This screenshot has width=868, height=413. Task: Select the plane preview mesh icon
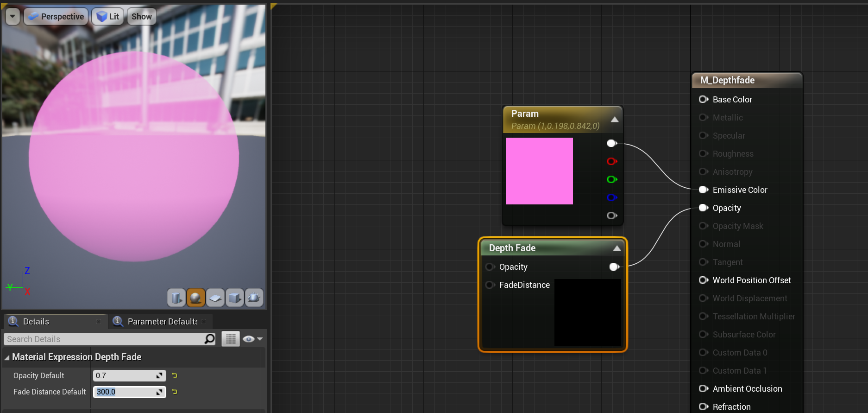pyautogui.click(x=215, y=298)
